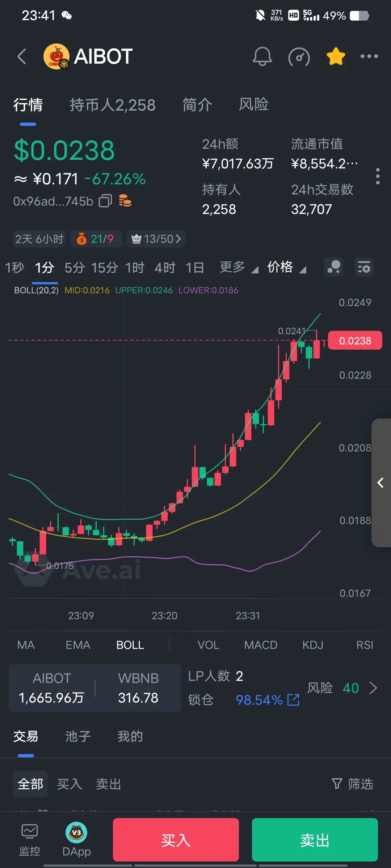Expand the side panel chevron handle
Screen dimensions: 391x868
[381, 482]
